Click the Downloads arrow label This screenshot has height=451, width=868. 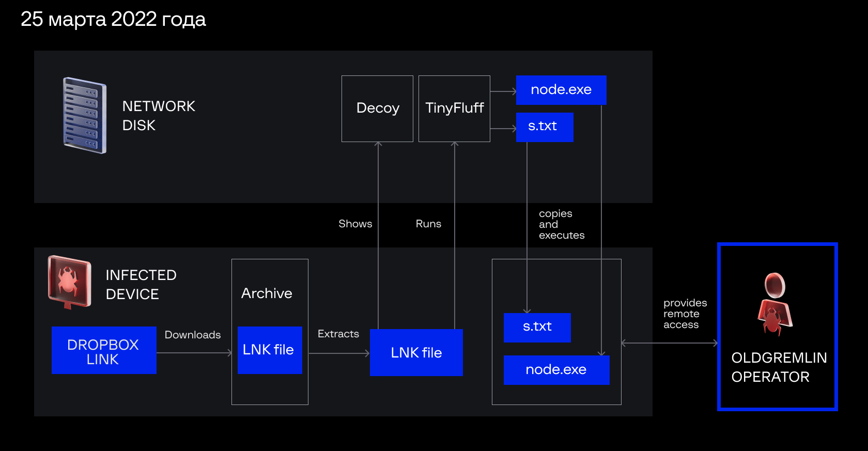tap(192, 335)
